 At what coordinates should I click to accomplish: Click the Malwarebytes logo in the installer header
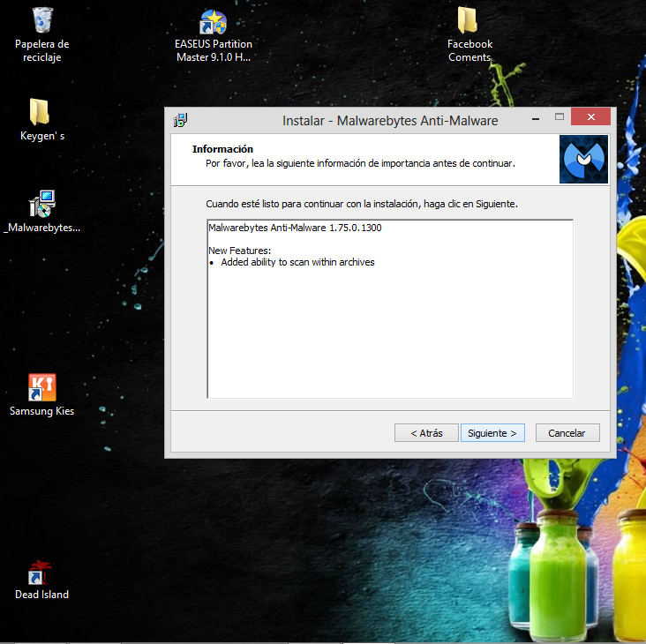click(x=583, y=159)
